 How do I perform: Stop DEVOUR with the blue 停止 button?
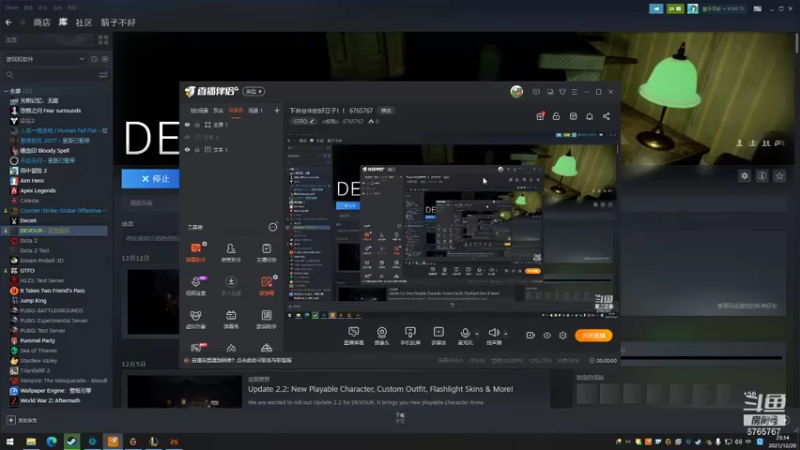[151, 179]
